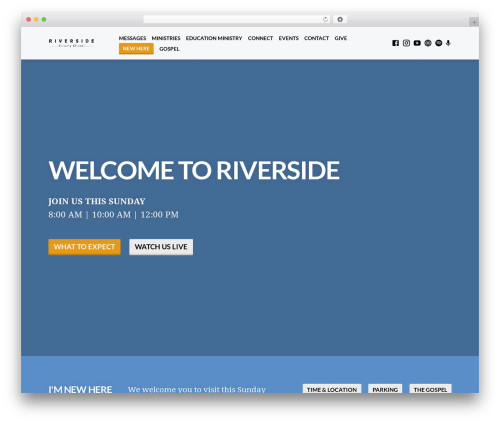Open the Education Ministry menu
500x423 pixels.
coord(214,38)
